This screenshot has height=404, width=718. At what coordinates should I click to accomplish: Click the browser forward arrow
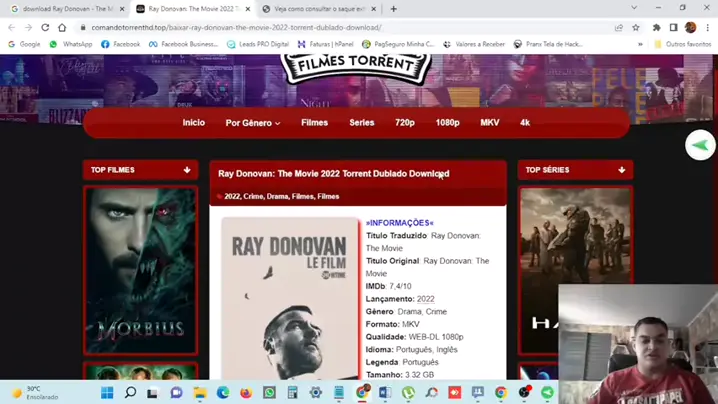(x=28, y=27)
